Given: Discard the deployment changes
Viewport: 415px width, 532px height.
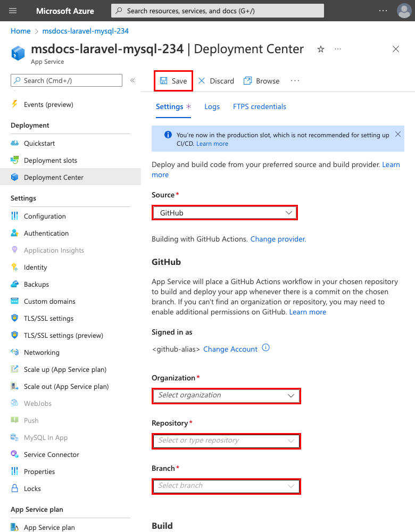Looking at the screenshot, I should point(216,81).
